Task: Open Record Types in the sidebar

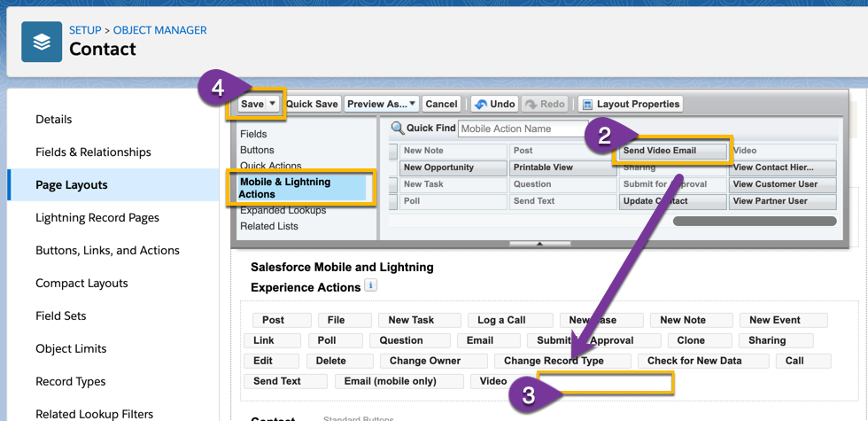Action: [x=71, y=381]
